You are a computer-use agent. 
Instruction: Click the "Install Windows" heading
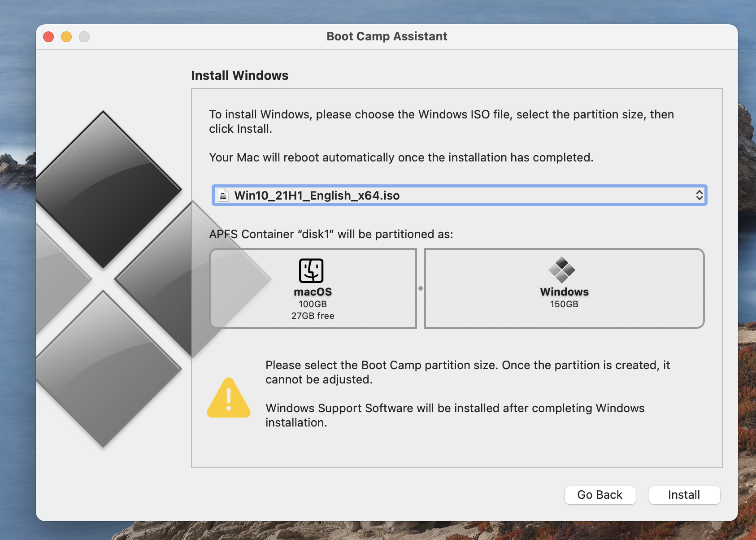(240, 75)
